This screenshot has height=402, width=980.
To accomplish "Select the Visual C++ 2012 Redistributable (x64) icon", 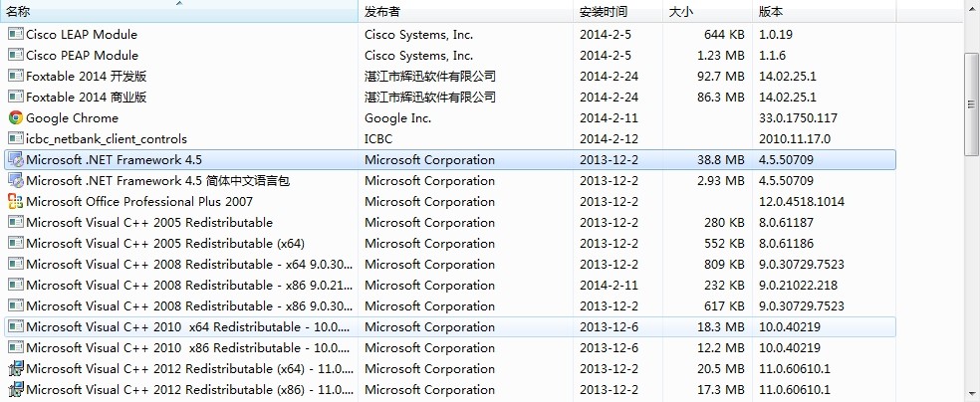I will pyautogui.click(x=16, y=369).
